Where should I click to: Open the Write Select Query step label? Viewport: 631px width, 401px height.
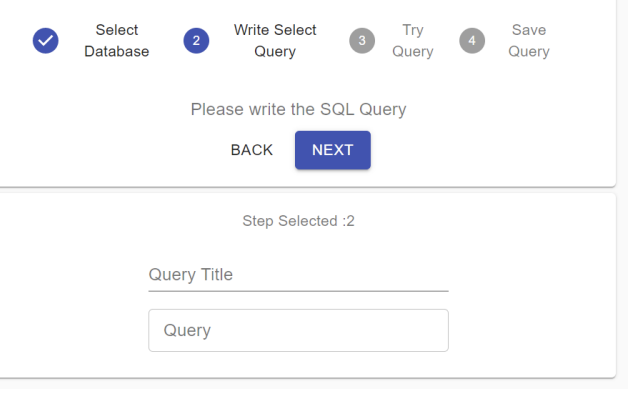[275, 41]
